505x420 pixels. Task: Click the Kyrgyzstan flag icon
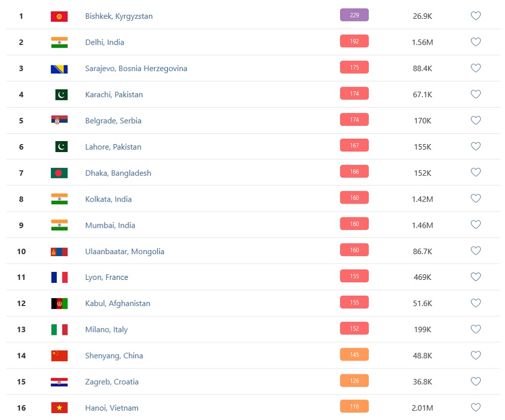59,16
